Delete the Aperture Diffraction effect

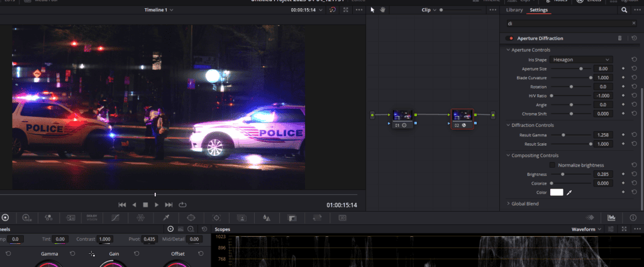point(619,38)
